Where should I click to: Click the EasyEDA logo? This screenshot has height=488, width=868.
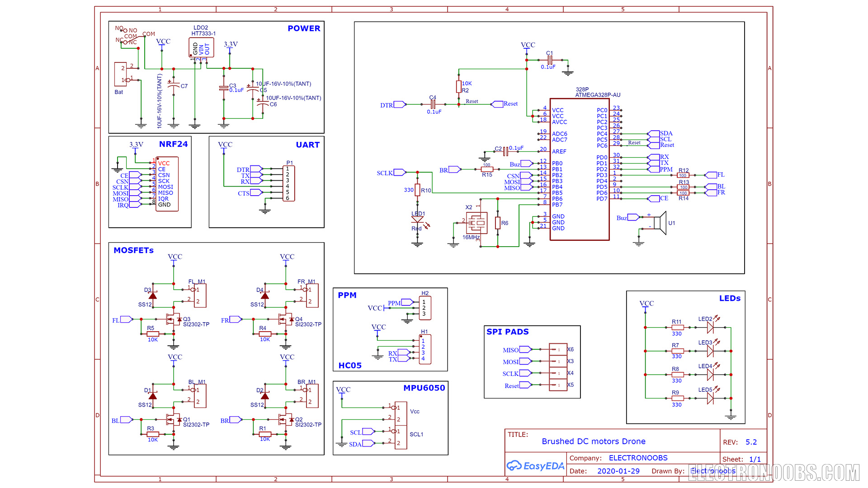tap(535, 465)
